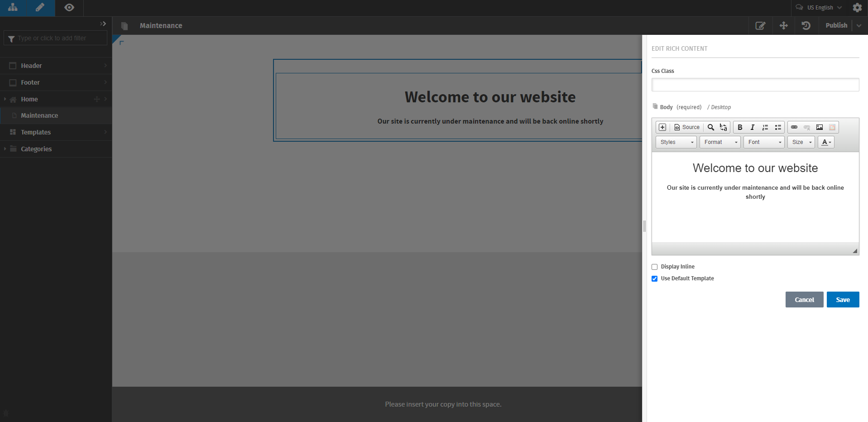Image resolution: width=868 pixels, height=422 pixels.
Task: Open the Font dropdown
Action: click(763, 142)
